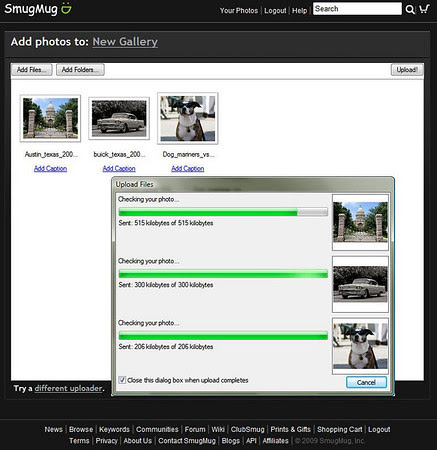
Task: Open About Us in the footer
Action: [138, 441]
